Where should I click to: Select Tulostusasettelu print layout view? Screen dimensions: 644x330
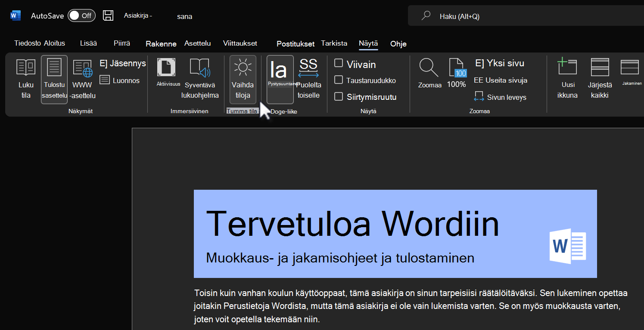54,80
